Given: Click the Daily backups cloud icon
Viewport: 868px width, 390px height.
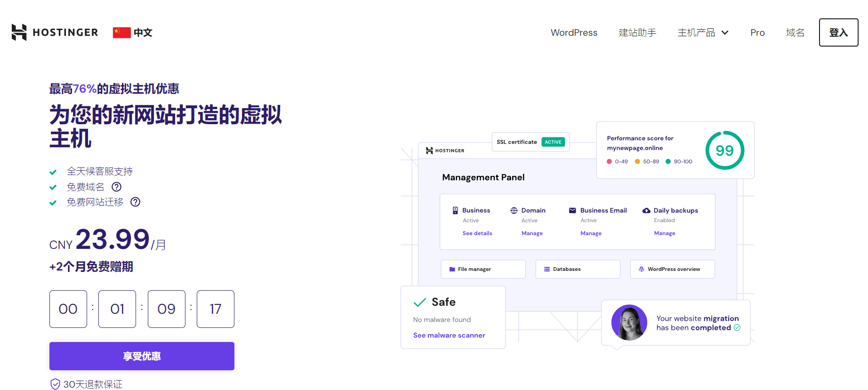Looking at the screenshot, I should [x=646, y=210].
